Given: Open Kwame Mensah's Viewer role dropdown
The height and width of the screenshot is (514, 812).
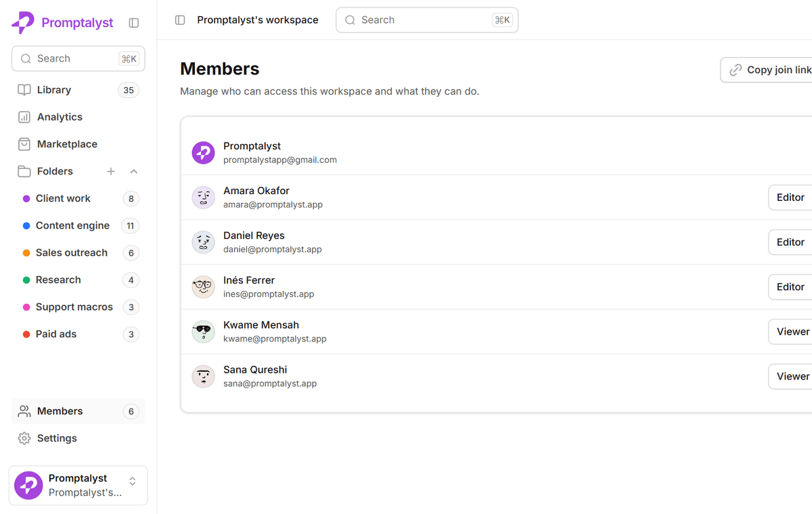Looking at the screenshot, I should tap(790, 331).
